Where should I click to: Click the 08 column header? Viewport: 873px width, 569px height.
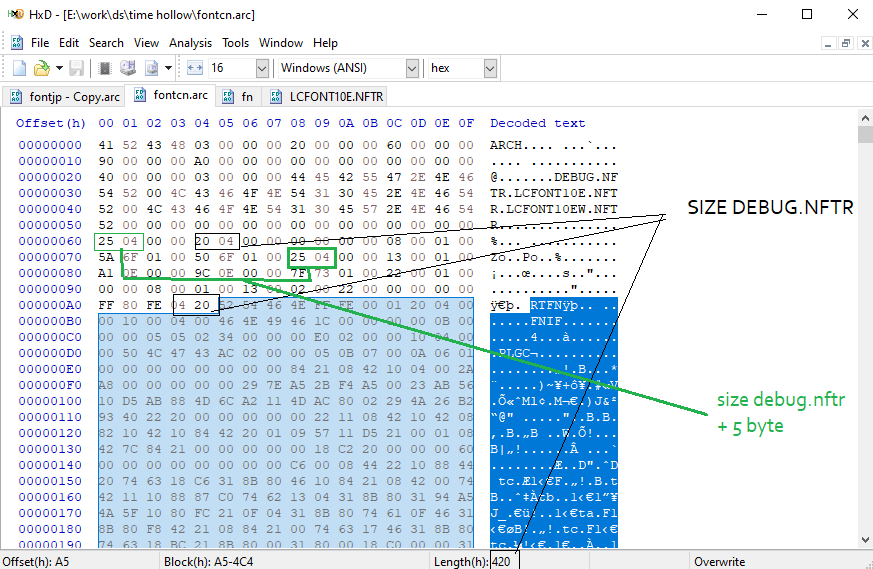coord(298,123)
